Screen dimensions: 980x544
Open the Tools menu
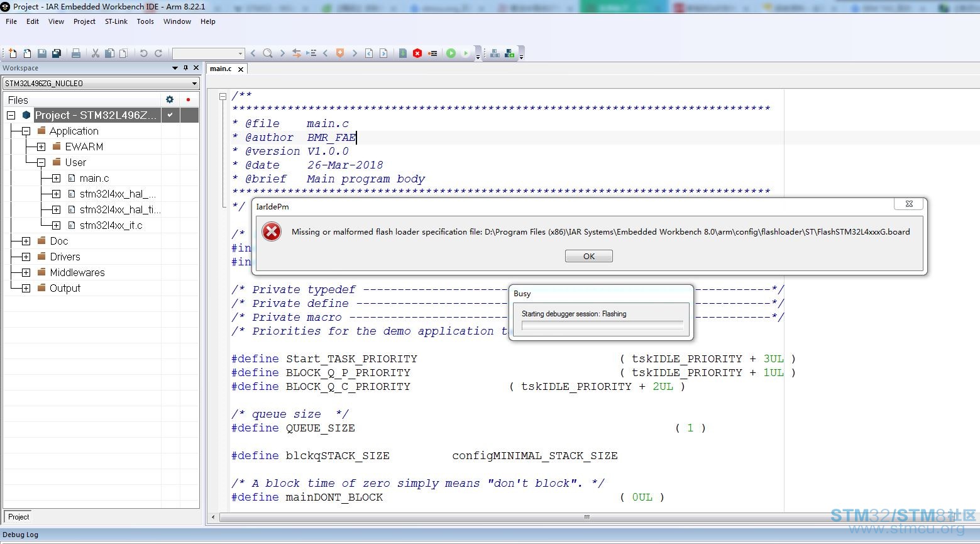click(145, 21)
